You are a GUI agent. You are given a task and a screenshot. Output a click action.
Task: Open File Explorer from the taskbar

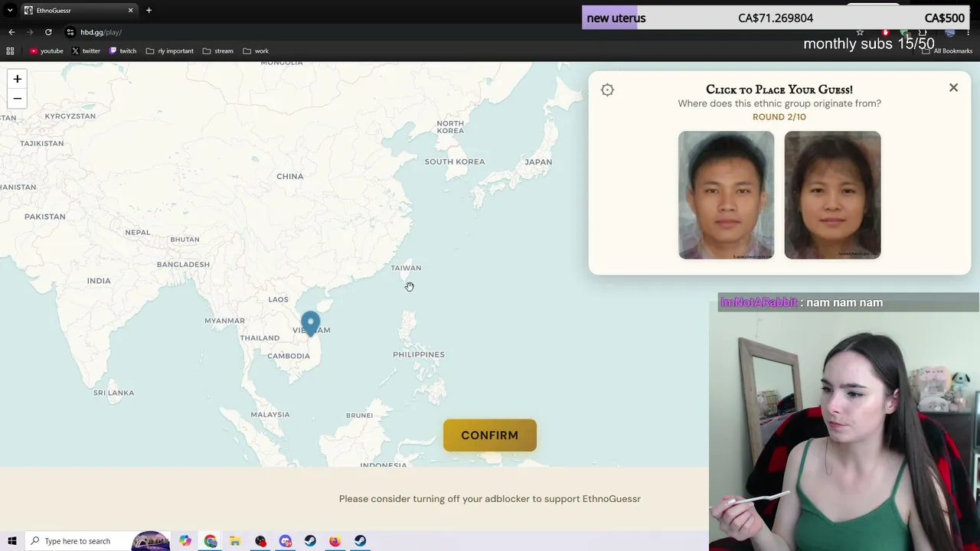(235, 541)
